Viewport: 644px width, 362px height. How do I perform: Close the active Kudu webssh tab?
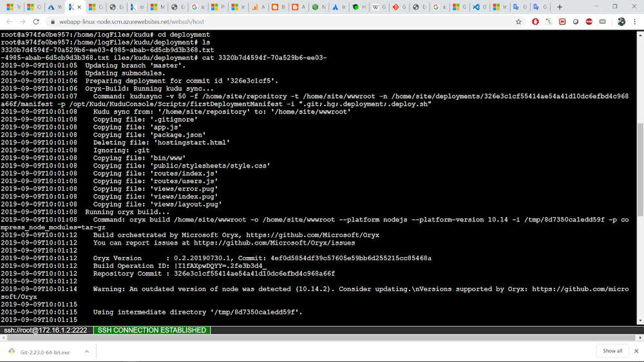[79, 7]
